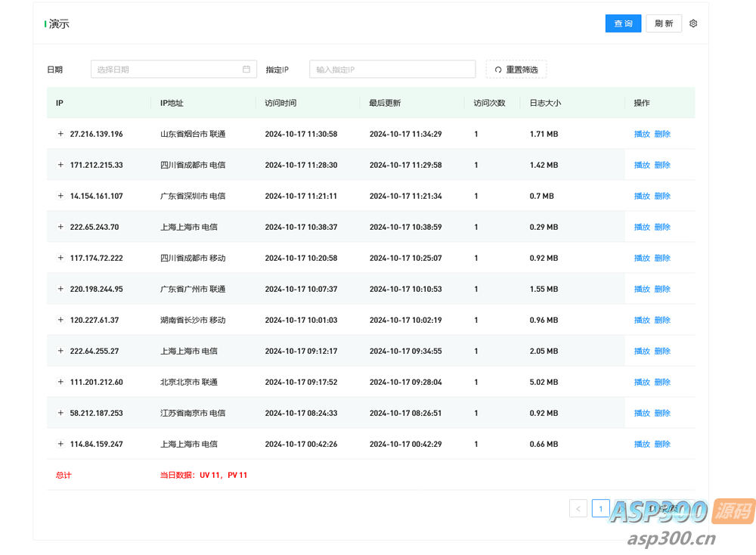The width and height of the screenshot is (756, 555).
Task: Expand row for IP 111.201.212.60
Action: 60,382
